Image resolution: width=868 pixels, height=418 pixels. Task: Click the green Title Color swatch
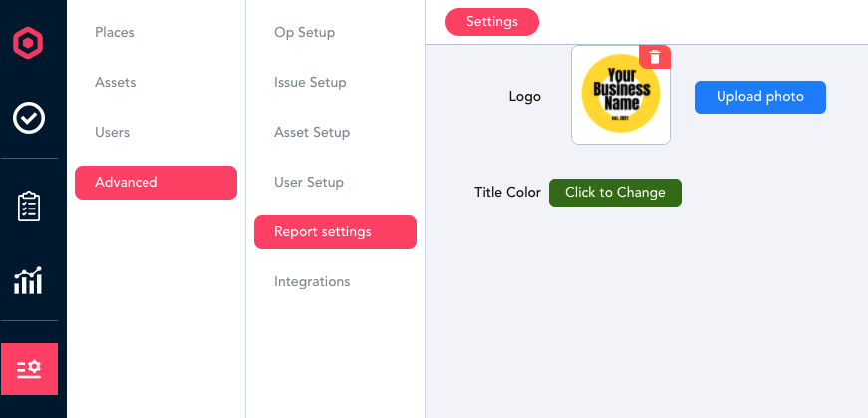tap(615, 193)
